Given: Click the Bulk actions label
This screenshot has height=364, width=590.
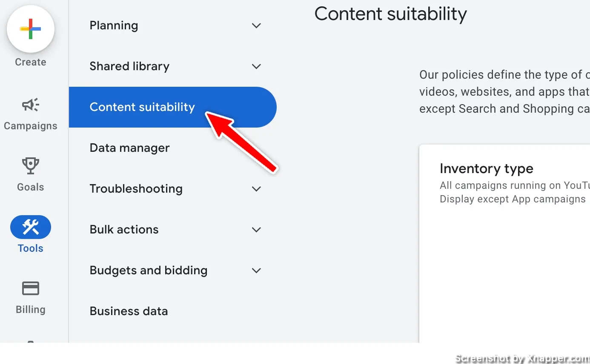Looking at the screenshot, I should (x=124, y=230).
